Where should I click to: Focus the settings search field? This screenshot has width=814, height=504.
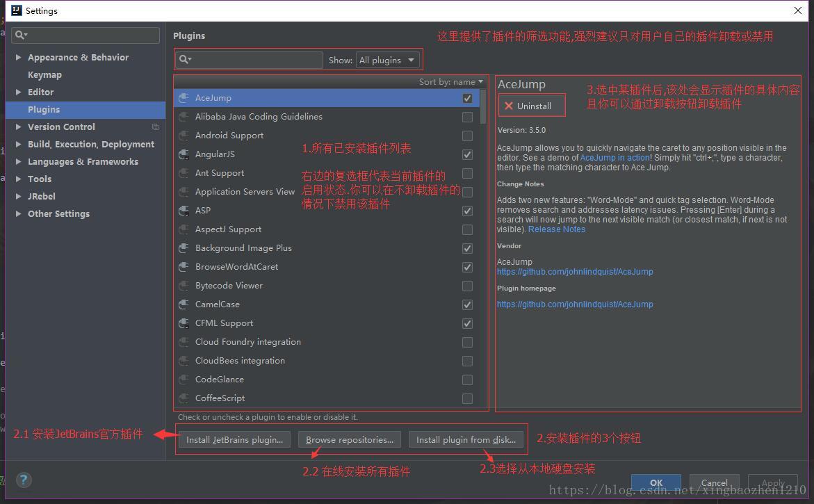[85, 35]
